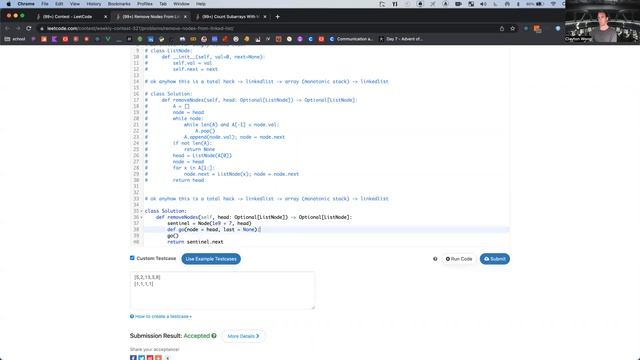Viewport: 640px width, 360px height.
Task: Open the Profiles menu
Action: pos(144,4)
